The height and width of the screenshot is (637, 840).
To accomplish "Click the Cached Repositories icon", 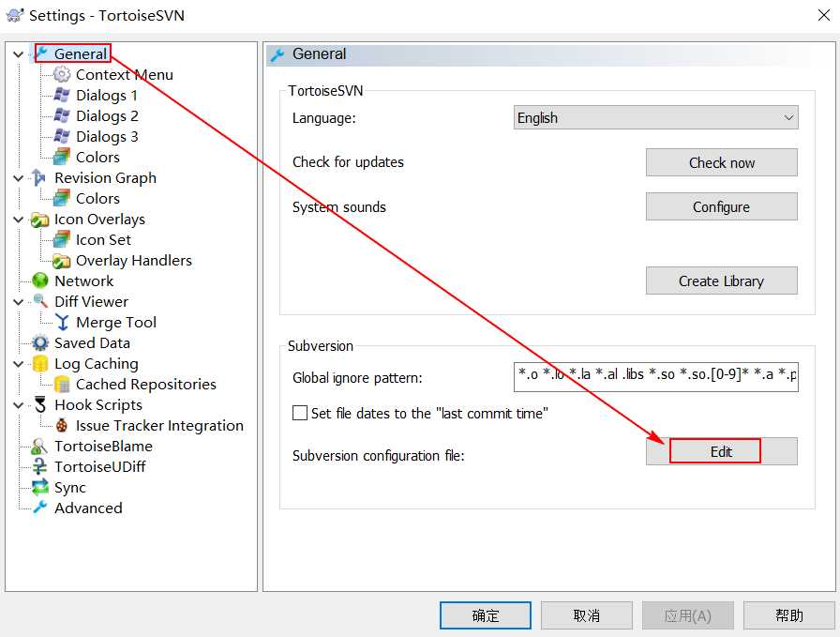I will (x=62, y=384).
